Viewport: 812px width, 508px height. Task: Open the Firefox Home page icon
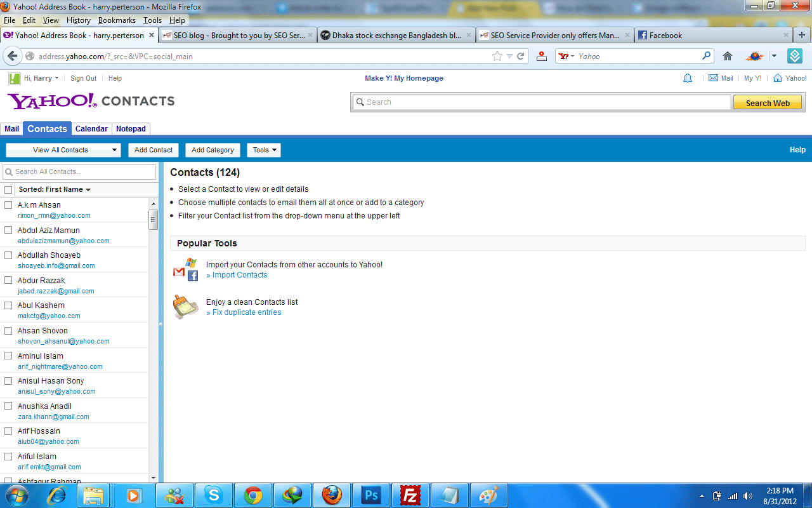728,56
